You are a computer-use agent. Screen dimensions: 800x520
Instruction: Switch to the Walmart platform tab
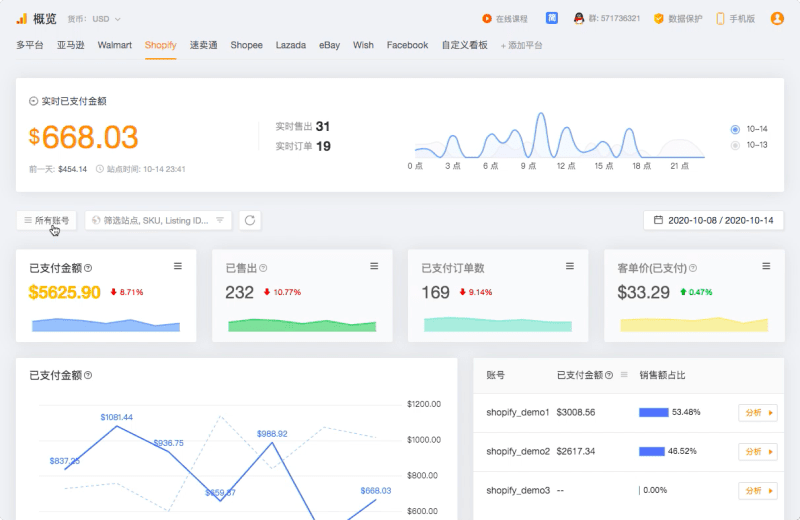pyautogui.click(x=114, y=45)
